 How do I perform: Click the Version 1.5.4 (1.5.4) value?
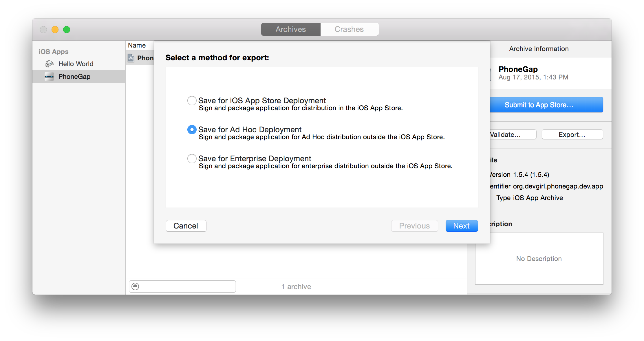531,175
